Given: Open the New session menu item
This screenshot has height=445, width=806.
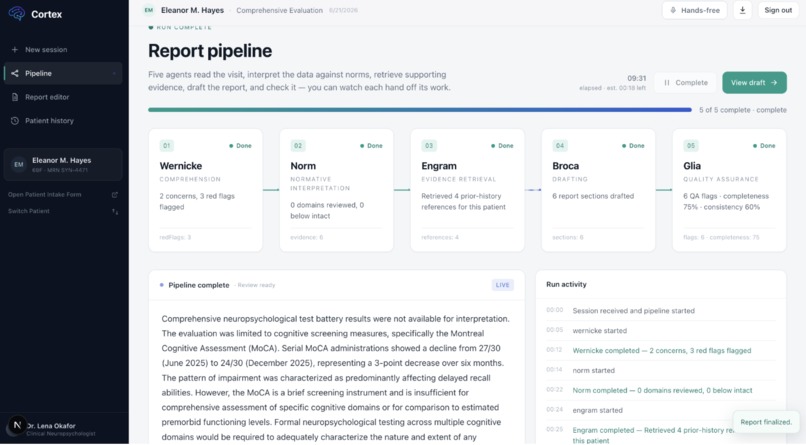Looking at the screenshot, I should coord(63,50).
